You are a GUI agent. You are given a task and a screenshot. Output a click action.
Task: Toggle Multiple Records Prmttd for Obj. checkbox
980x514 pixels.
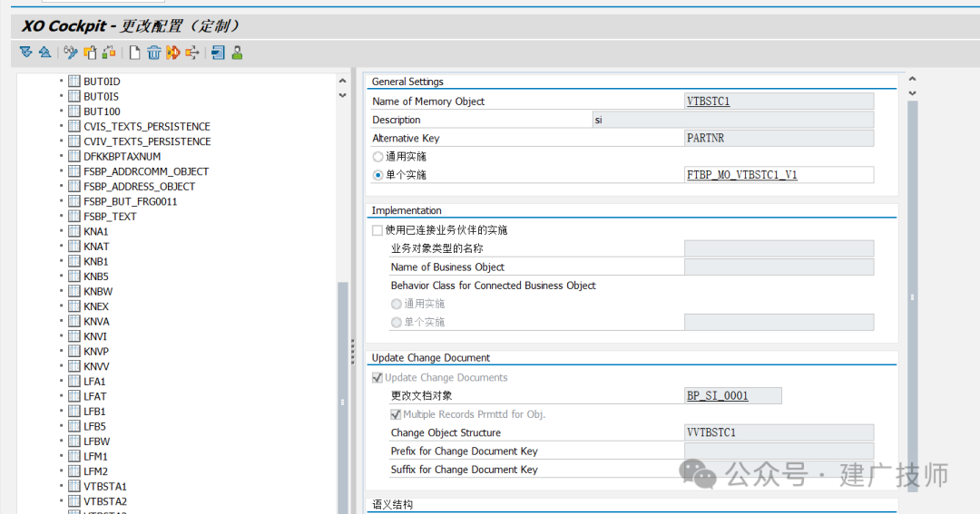pyautogui.click(x=396, y=414)
